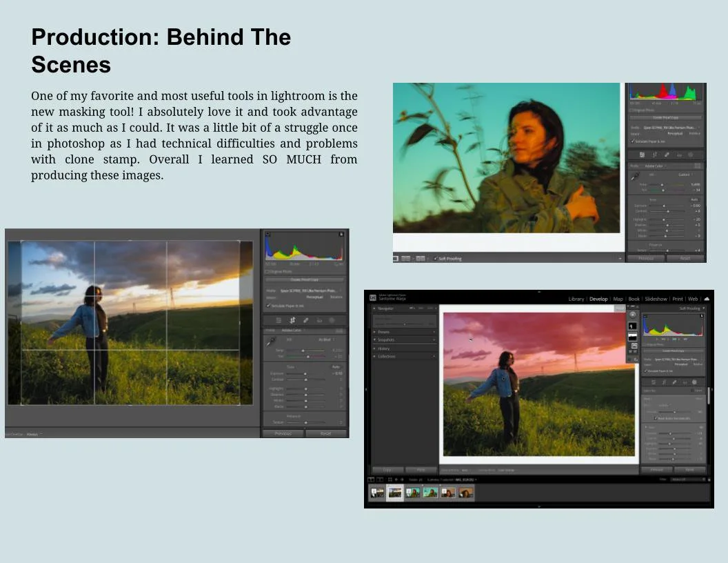The width and height of the screenshot is (728, 563).
Task: Open Custom white balance dropdown in teal portrait screenshot
Action: tap(686, 175)
